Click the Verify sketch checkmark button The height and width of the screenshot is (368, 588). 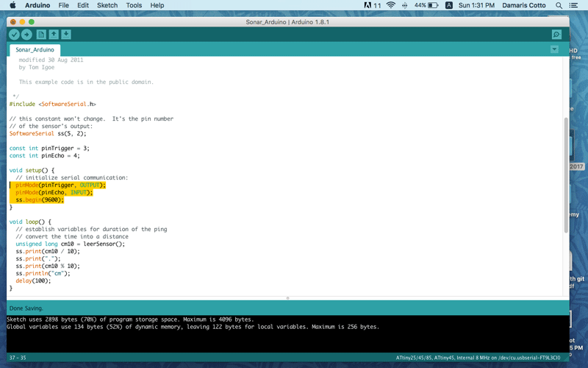14,35
